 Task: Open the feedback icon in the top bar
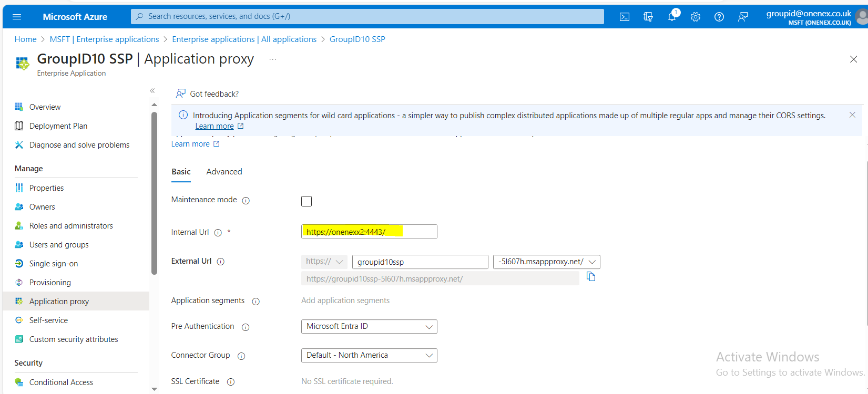[743, 17]
